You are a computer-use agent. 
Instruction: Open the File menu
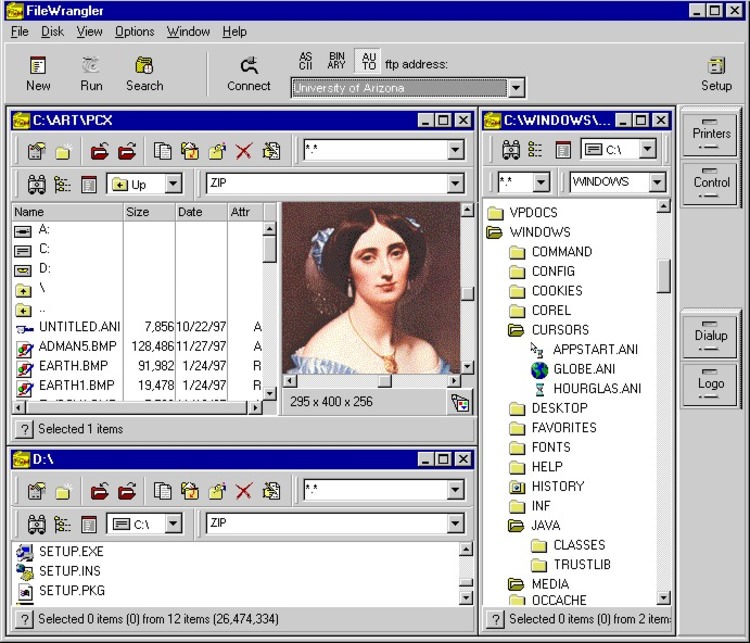20,32
